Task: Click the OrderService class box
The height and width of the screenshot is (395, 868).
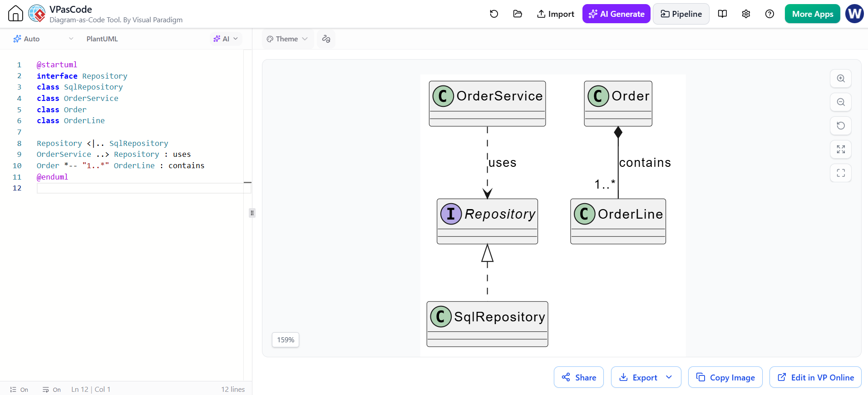Action: 487,104
